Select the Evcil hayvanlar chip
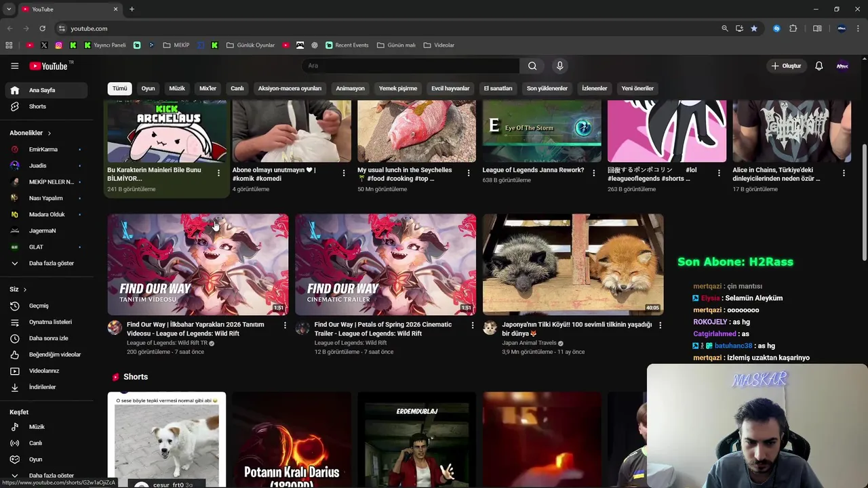 450,88
